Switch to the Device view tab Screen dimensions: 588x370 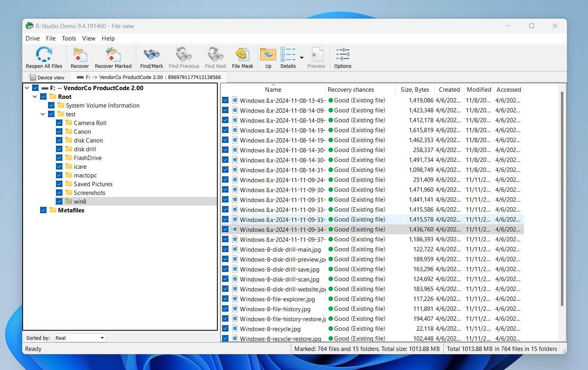point(46,77)
